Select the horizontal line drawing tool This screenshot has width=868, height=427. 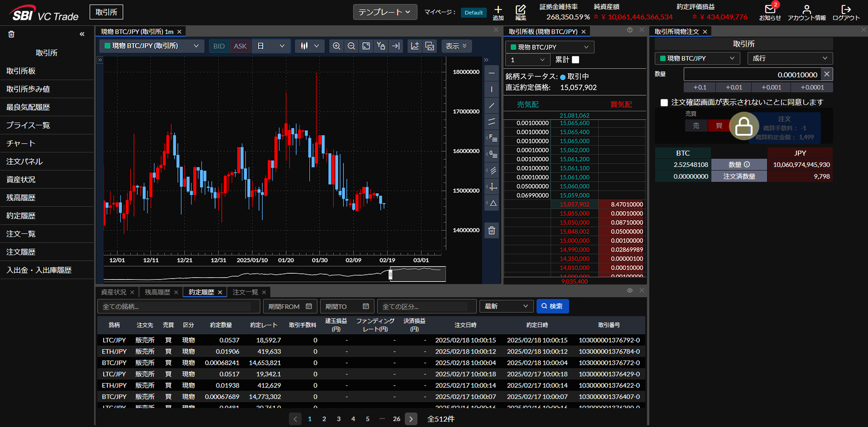click(x=492, y=73)
